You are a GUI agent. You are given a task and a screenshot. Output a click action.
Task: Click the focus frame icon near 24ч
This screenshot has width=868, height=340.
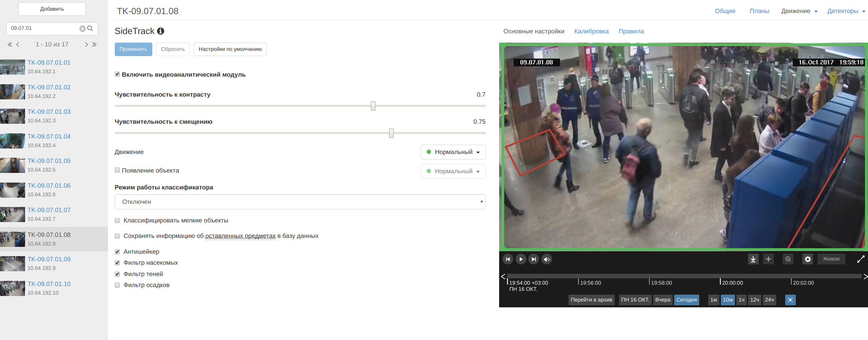[790, 300]
